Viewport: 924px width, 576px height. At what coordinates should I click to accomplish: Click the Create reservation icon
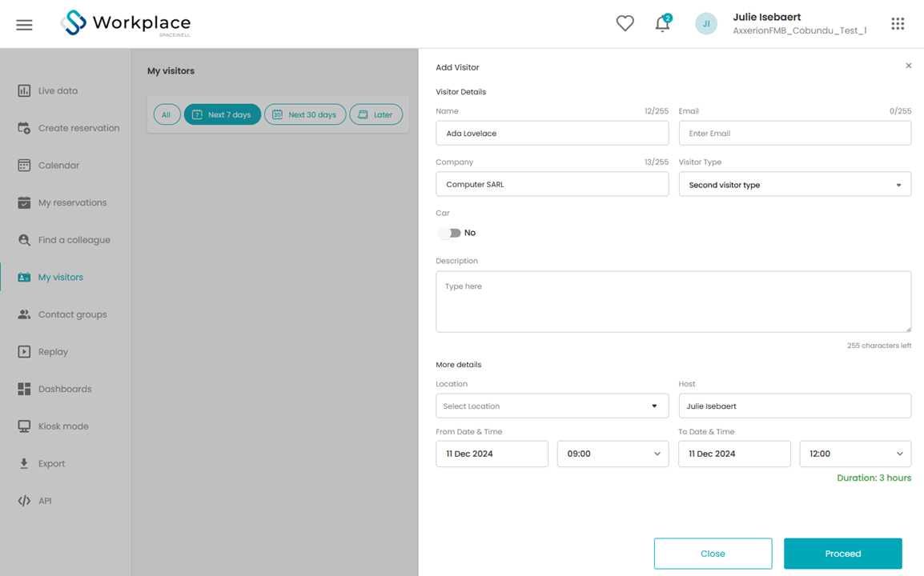click(24, 128)
